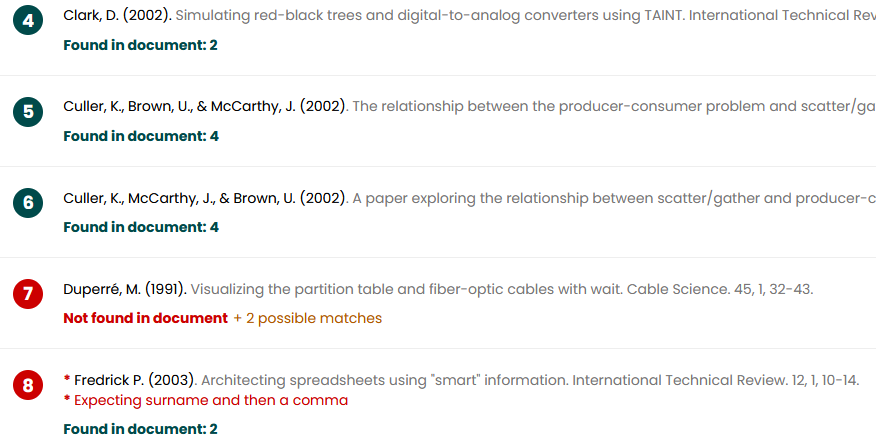Screen dimensions: 876x443
Task: Select Culler, K., McCarthy, J., & Brown author text
Action: 206,198
